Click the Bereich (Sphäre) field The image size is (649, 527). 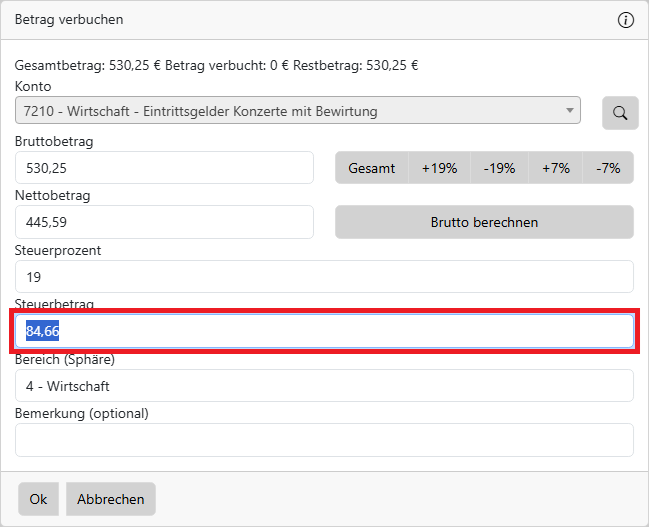pyautogui.click(x=324, y=386)
